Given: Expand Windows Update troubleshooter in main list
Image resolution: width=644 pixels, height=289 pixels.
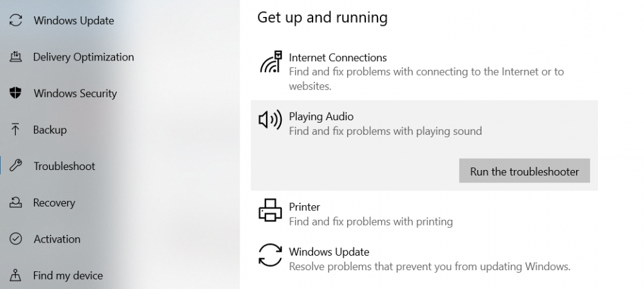Looking at the screenshot, I should pos(329,252).
